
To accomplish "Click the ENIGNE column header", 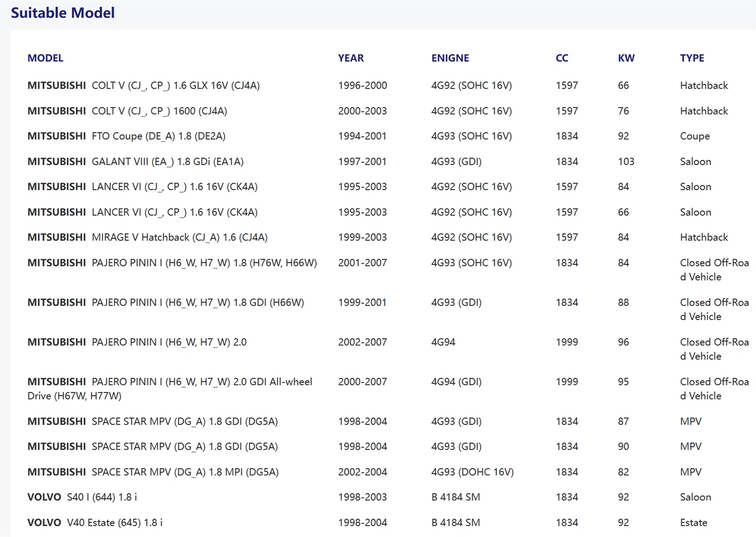I will [x=450, y=58].
